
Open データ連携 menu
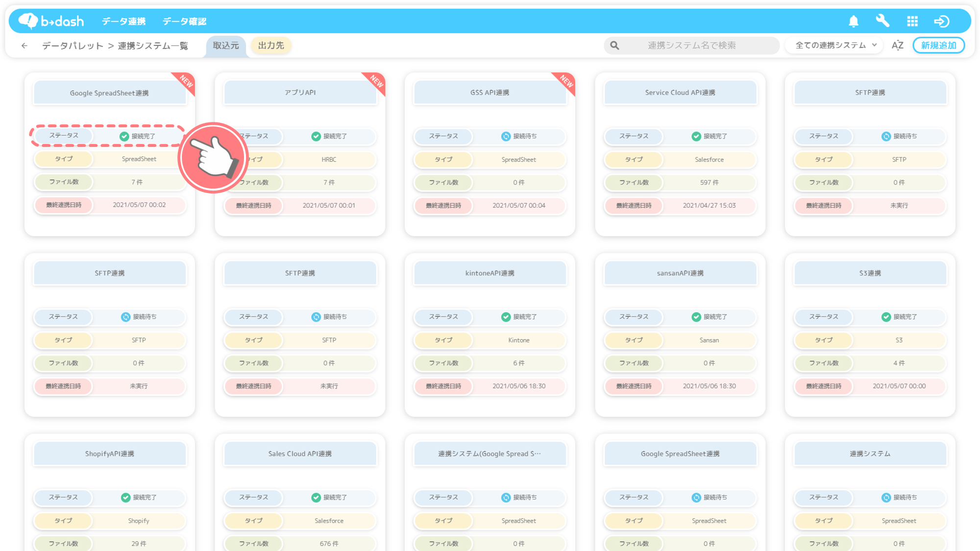tap(123, 21)
